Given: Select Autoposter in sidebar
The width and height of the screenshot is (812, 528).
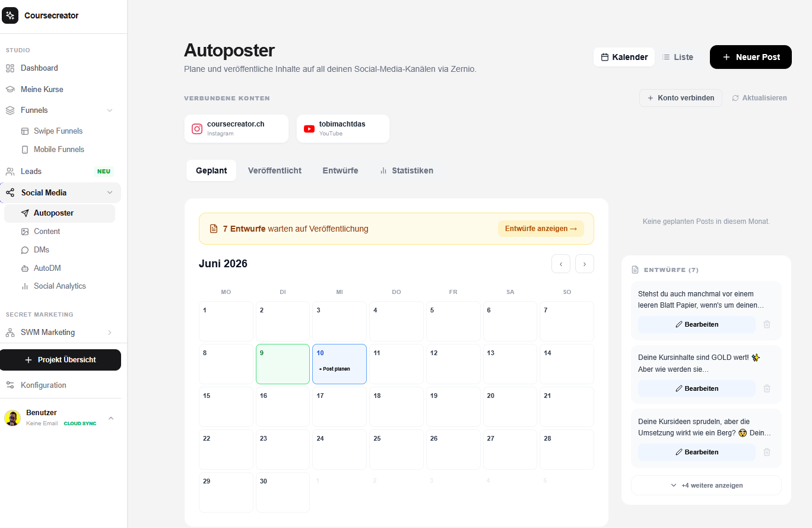Looking at the screenshot, I should coord(59,213).
